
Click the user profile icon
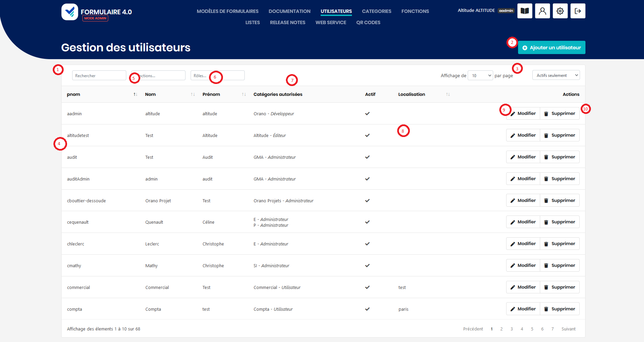542,11
